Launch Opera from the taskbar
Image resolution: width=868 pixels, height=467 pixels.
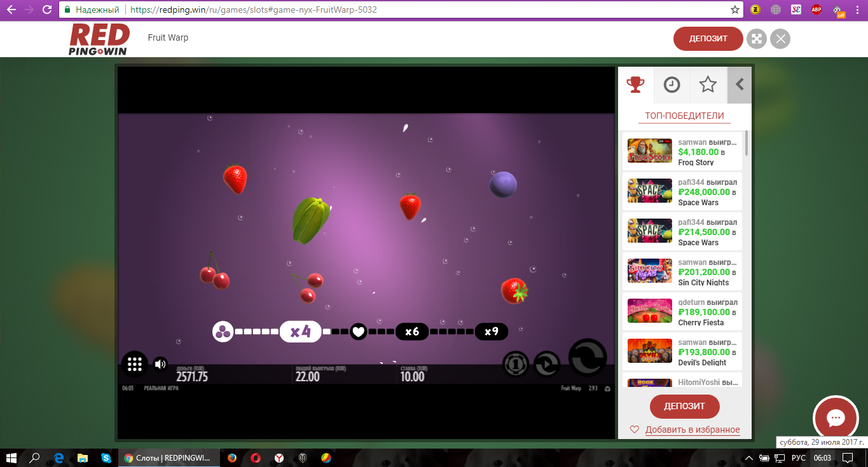pyautogui.click(x=256, y=457)
